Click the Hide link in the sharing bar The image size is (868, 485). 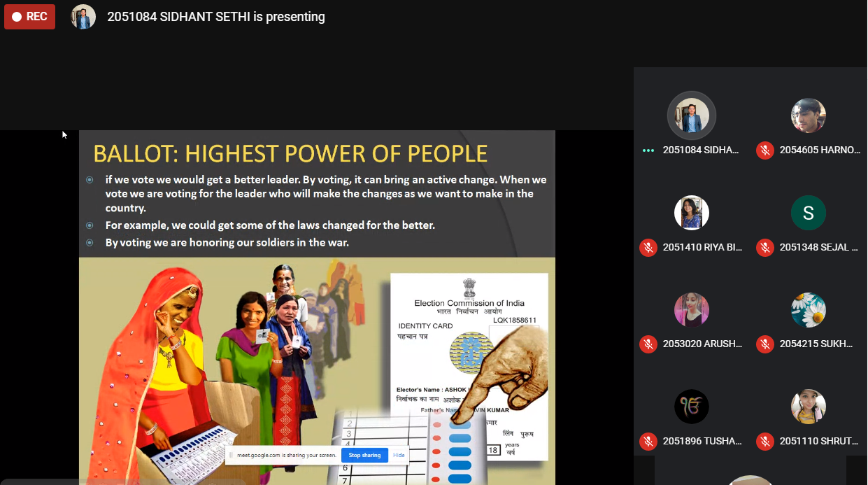(x=399, y=455)
